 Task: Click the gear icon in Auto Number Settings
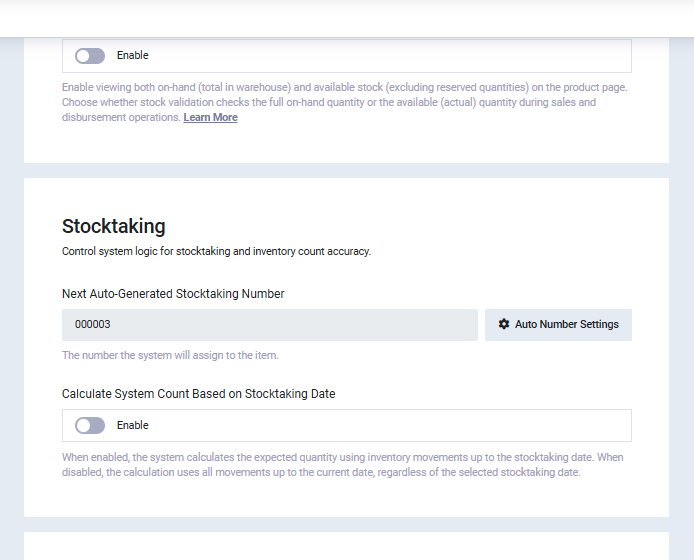tap(504, 325)
